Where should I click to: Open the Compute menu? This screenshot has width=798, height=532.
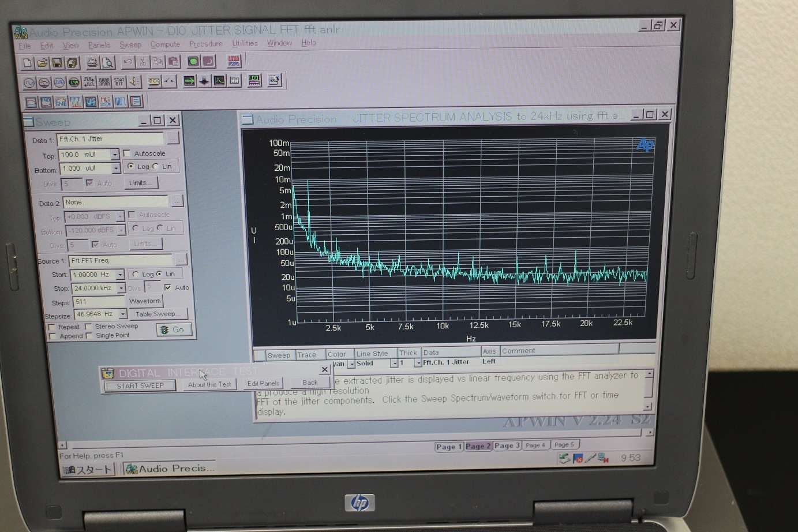[165, 44]
